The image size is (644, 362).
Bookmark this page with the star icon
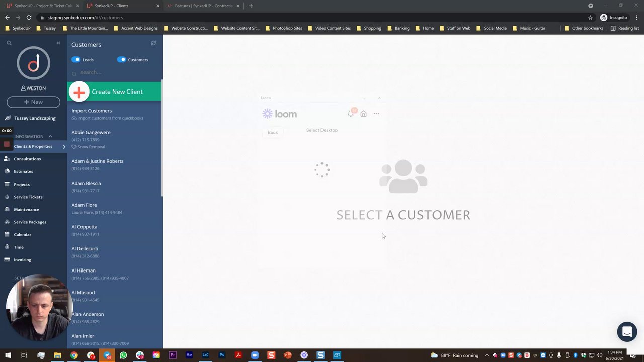[x=590, y=17]
